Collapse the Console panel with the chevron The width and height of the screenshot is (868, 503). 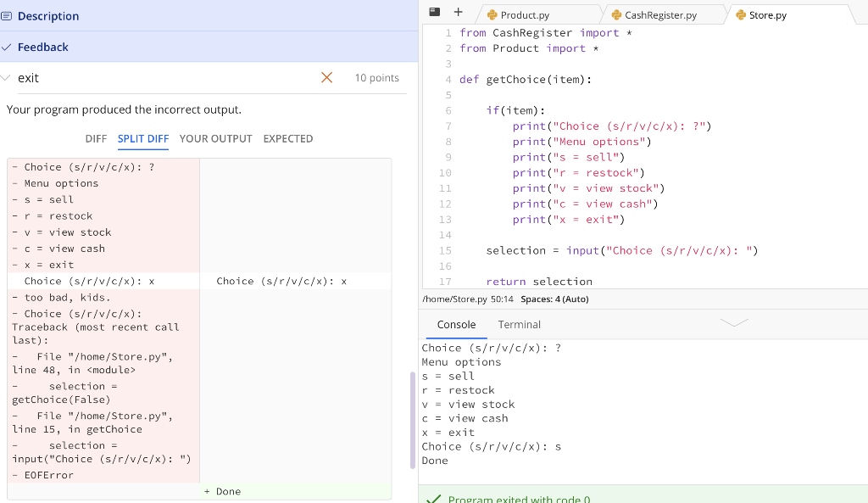click(x=734, y=323)
